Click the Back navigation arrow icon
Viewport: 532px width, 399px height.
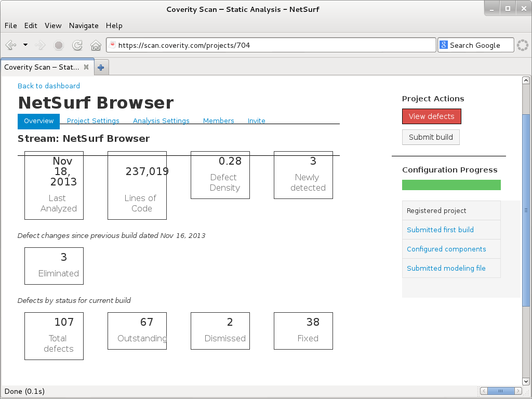point(11,45)
